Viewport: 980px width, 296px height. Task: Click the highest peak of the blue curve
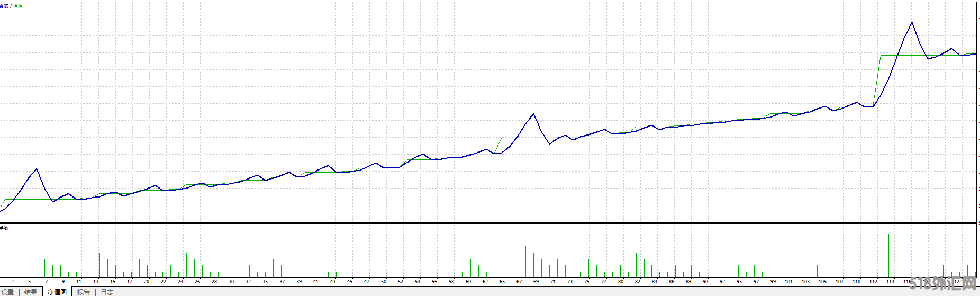912,22
